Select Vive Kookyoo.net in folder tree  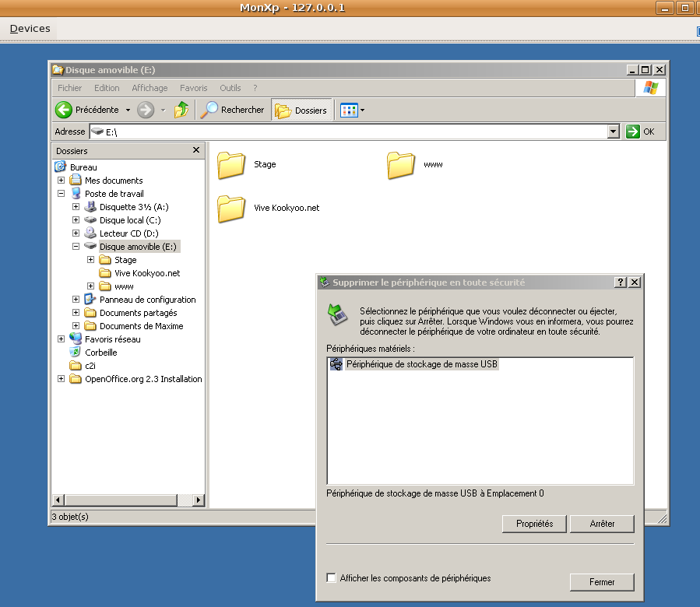[x=147, y=273]
